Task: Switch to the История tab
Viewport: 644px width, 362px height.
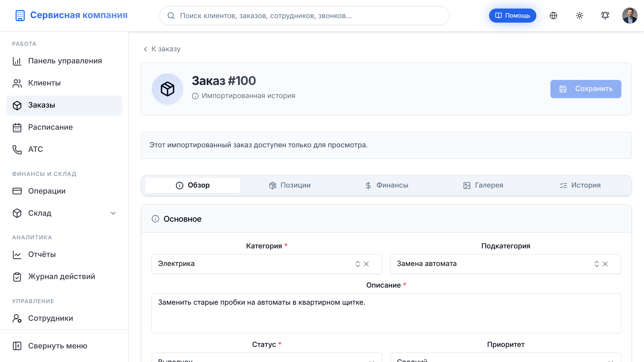Action: point(580,186)
